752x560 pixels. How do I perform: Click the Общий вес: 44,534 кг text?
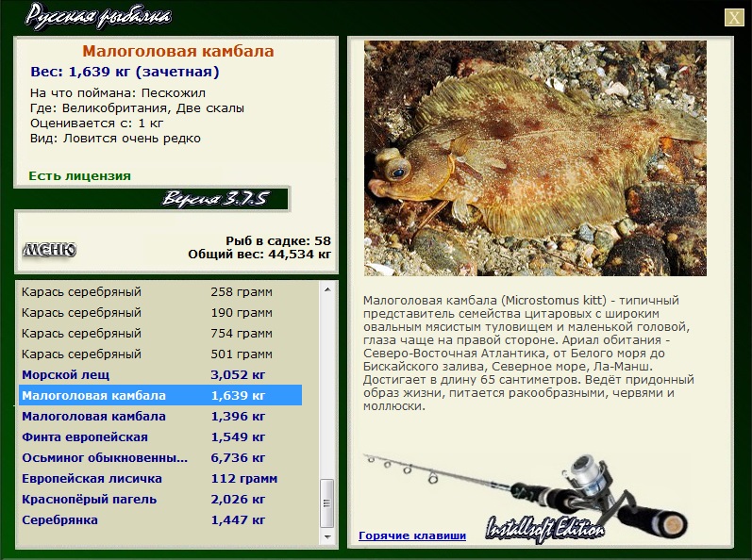point(259,254)
